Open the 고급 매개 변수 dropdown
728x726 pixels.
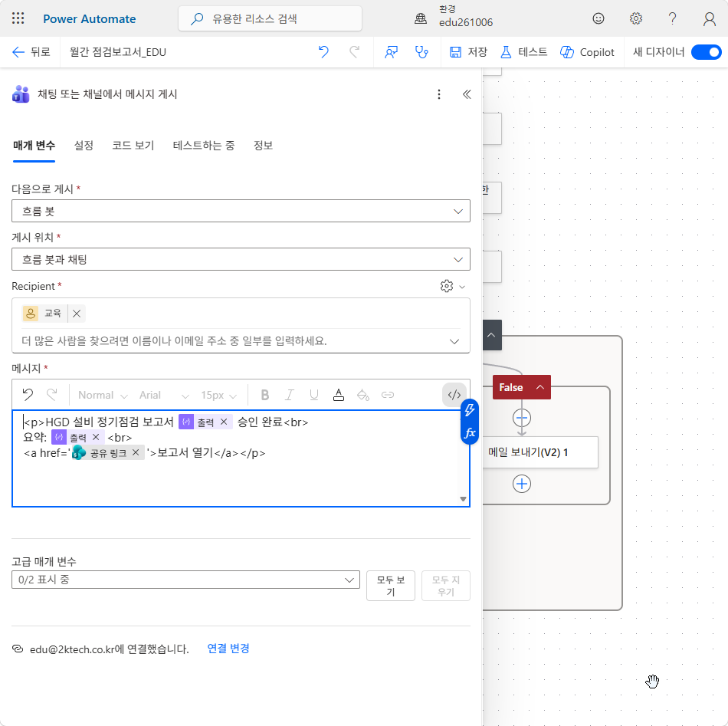point(185,580)
